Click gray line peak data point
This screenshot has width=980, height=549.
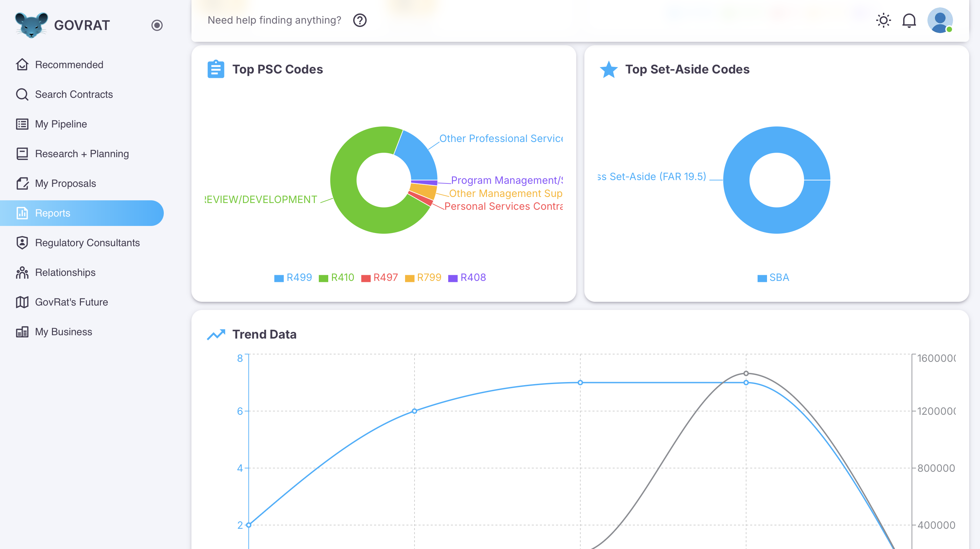coord(746,373)
